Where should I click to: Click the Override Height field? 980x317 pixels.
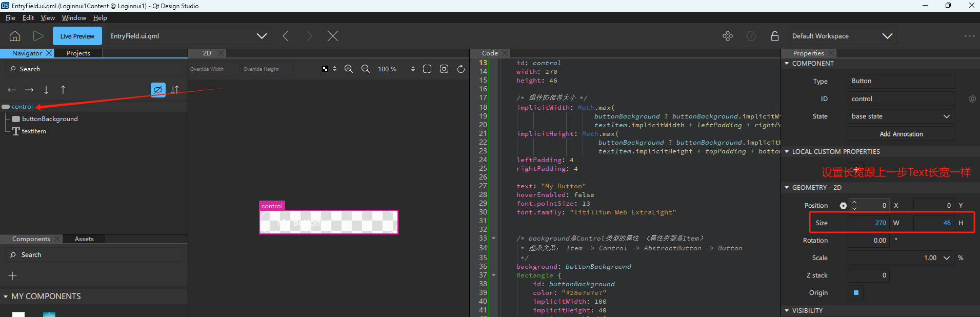click(x=267, y=69)
